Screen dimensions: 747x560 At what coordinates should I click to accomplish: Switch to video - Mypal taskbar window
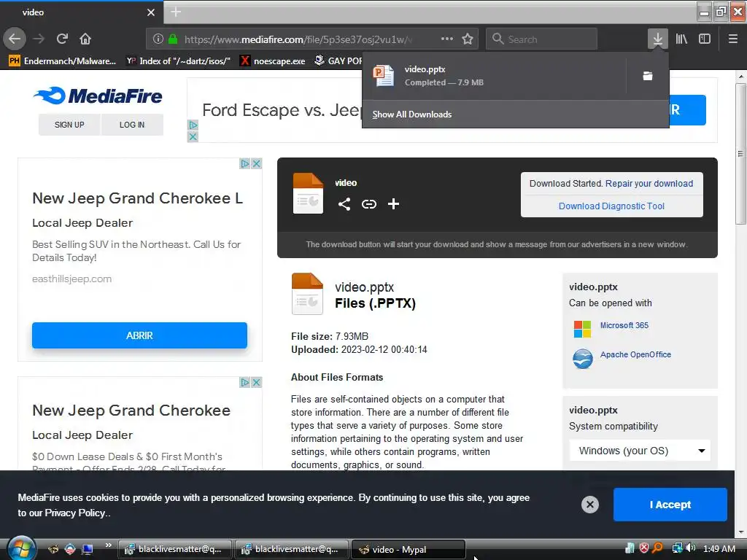click(408, 550)
